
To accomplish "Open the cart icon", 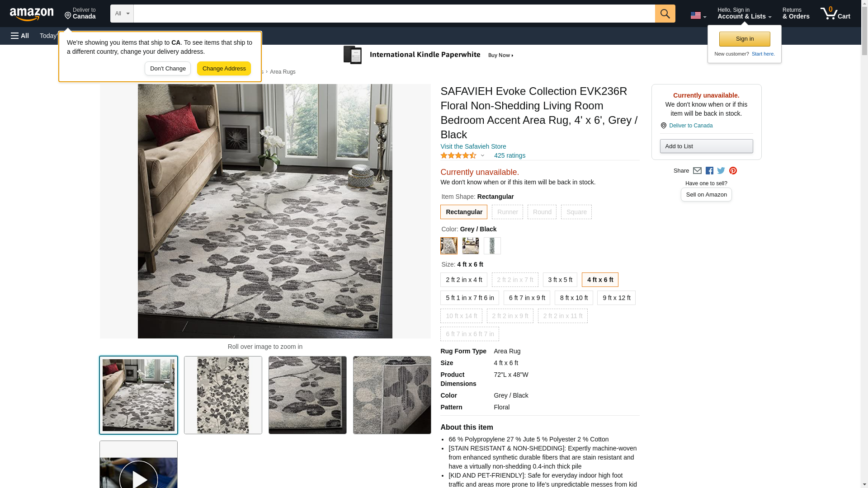I will pyautogui.click(x=835, y=14).
